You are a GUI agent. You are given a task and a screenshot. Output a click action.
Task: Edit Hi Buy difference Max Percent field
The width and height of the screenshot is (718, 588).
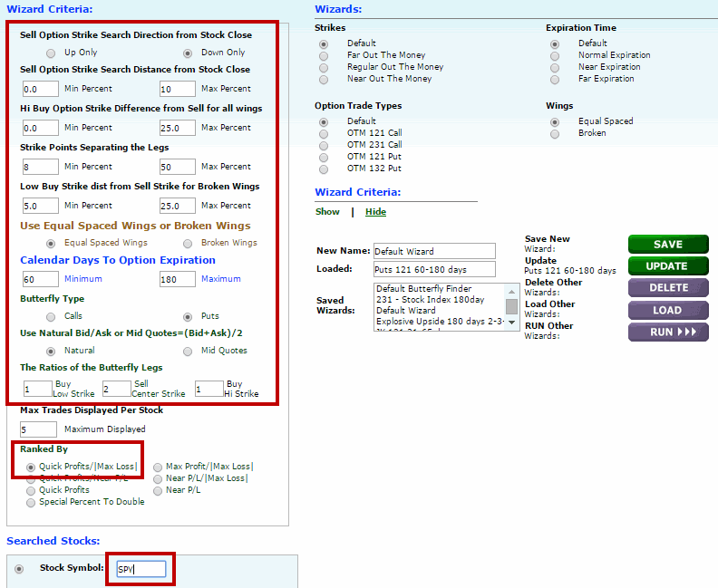click(177, 128)
